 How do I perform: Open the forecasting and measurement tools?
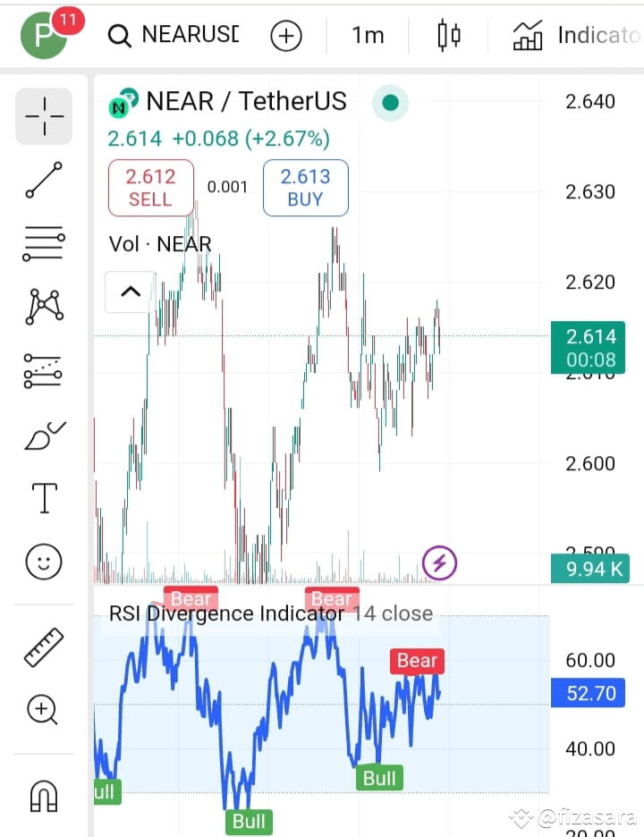(44, 370)
